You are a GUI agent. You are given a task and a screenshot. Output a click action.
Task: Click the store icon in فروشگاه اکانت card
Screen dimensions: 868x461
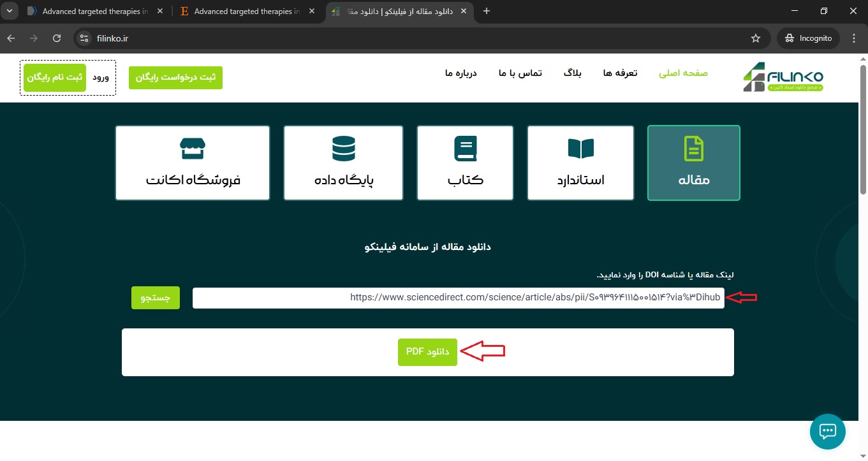tap(193, 148)
